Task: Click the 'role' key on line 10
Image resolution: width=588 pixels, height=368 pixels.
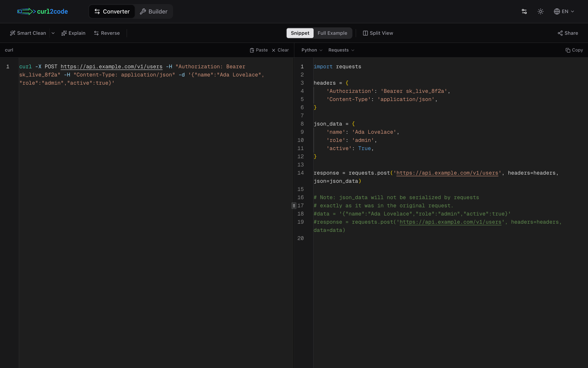Action: point(336,140)
